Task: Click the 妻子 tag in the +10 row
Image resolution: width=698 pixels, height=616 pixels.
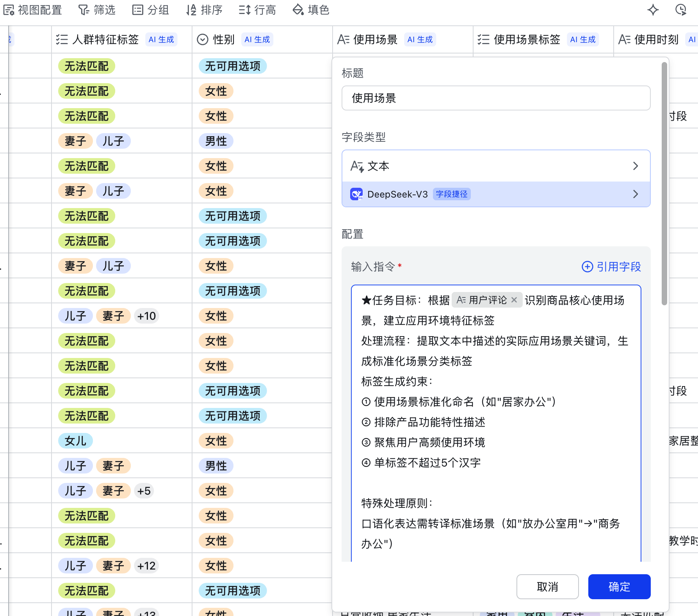Action: coord(113,316)
